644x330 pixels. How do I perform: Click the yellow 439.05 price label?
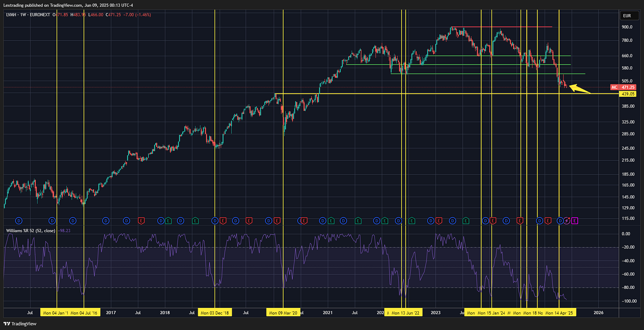(628, 94)
